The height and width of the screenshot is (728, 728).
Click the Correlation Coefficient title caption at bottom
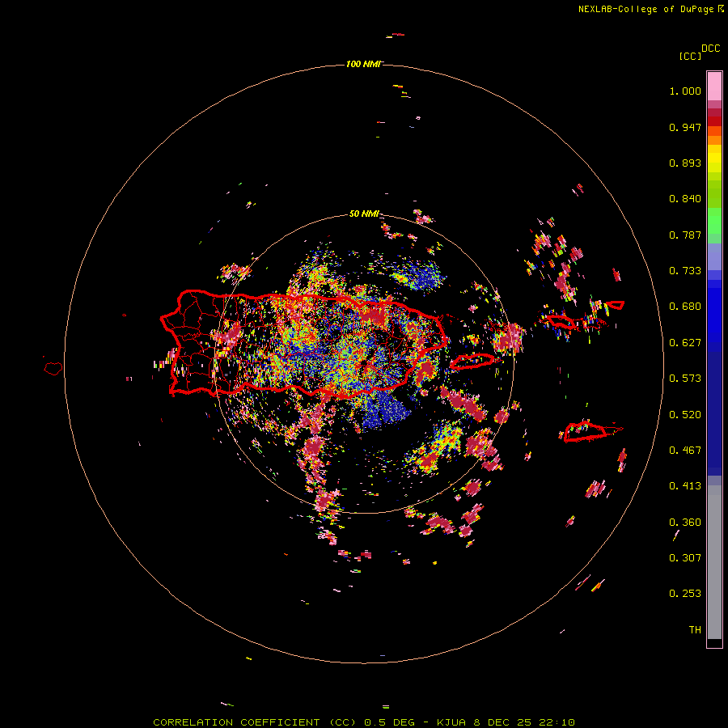point(363,722)
